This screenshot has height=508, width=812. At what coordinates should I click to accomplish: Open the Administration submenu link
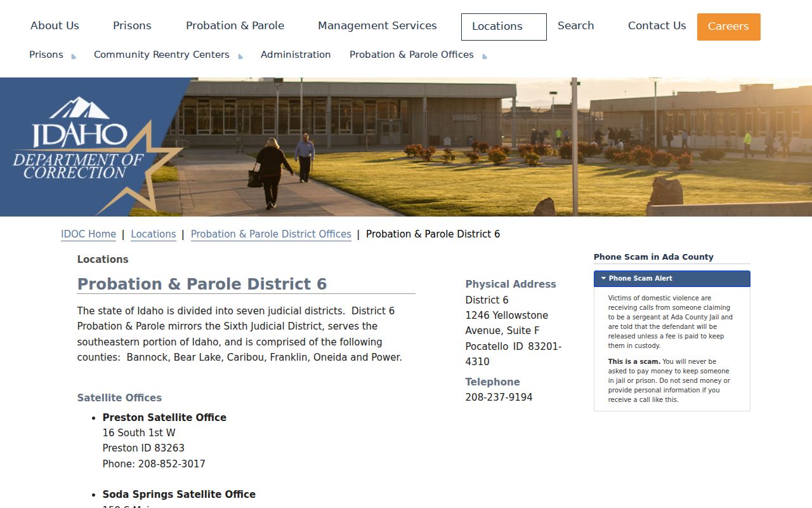click(296, 55)
